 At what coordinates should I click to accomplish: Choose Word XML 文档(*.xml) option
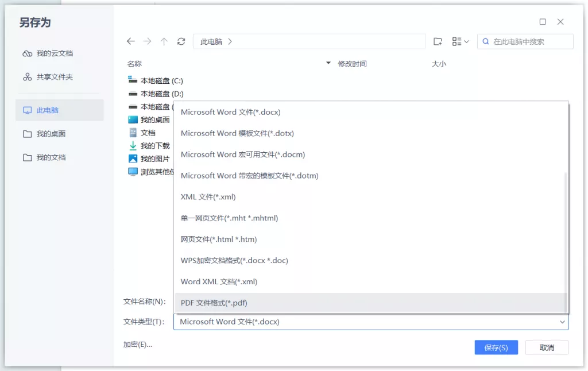(x=369, y=282)
